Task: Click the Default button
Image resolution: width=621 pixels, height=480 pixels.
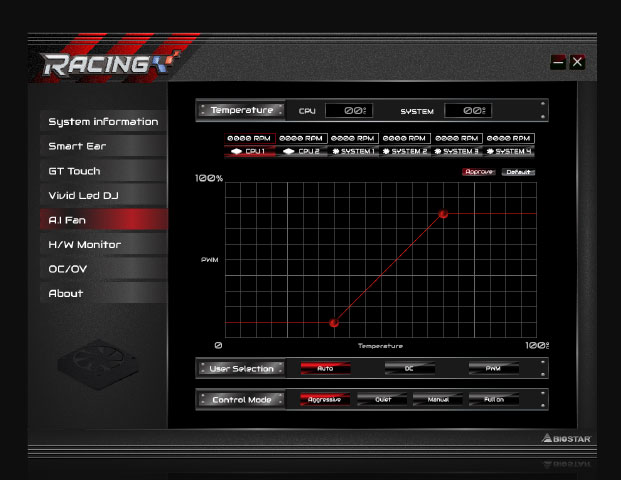Action: click(518, 172)
